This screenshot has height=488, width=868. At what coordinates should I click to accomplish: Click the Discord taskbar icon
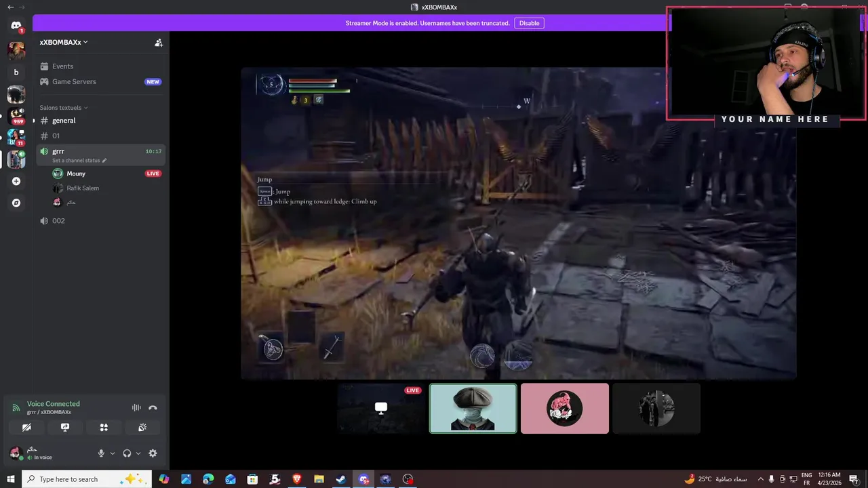coord(363,479)
